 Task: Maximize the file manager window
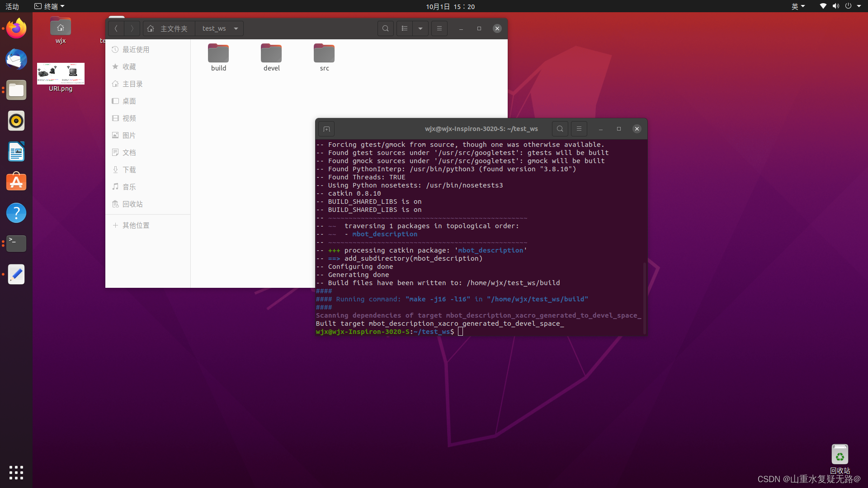coord(479,28)
